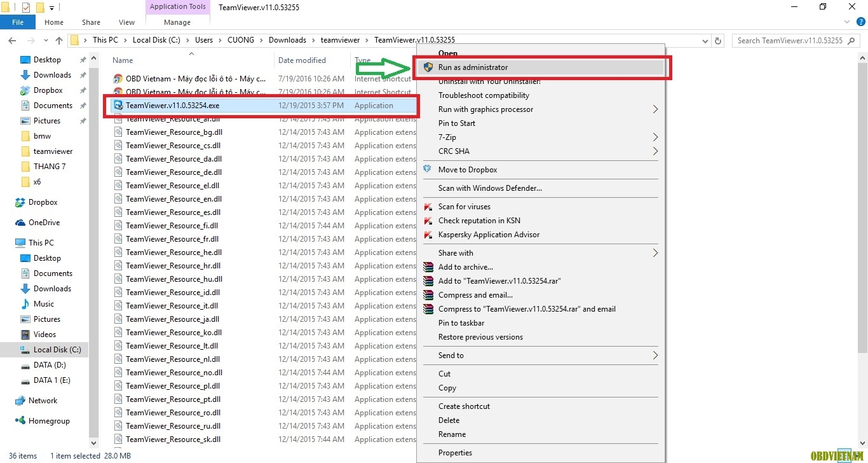The width and height of the screenshot is (868, 463).
Task: Click the Music note icon in sidebar
Action: click(x=25, y=304)
